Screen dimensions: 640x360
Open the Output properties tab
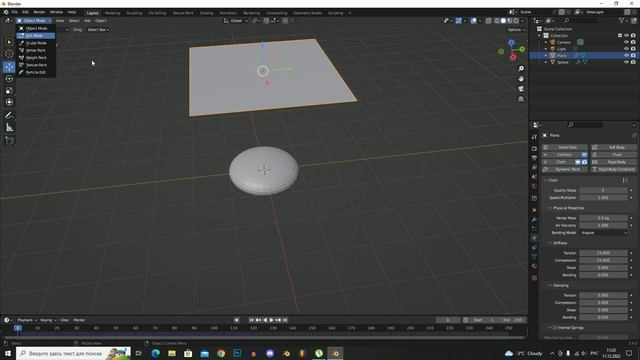534,158
